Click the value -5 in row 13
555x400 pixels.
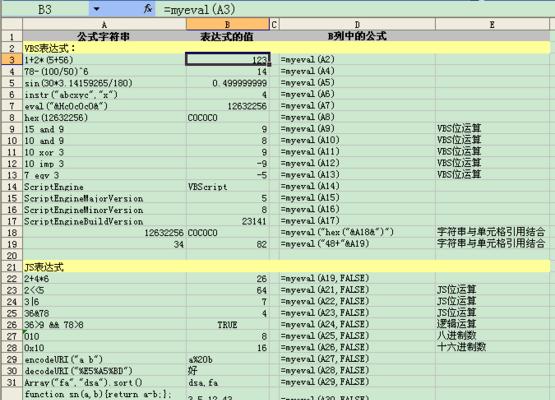click(261, 175)
